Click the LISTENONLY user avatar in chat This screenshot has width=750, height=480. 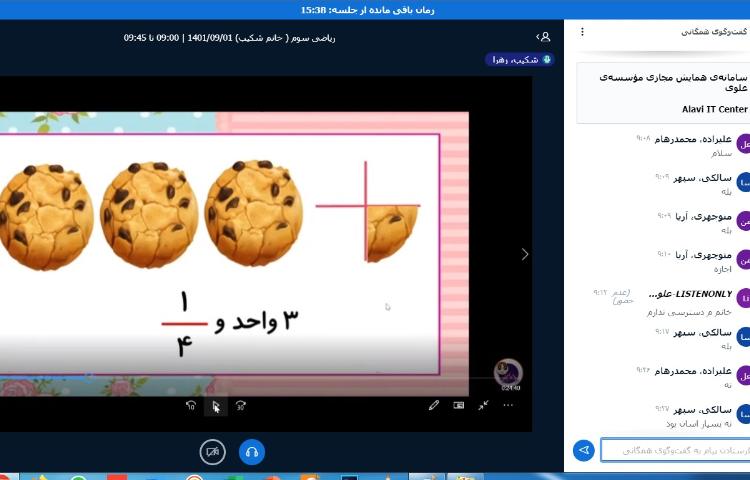[x=743, y=298]
